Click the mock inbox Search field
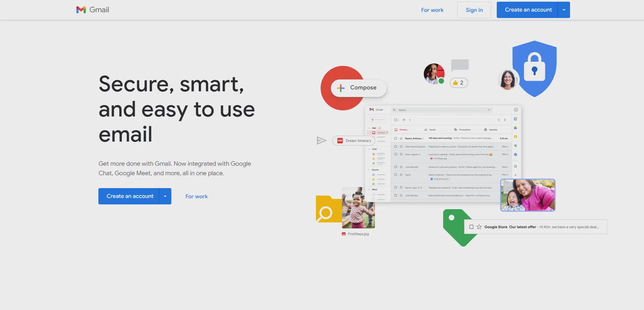Image resolution: width=644 pixels, height=310 pixels. coord(441,110)
